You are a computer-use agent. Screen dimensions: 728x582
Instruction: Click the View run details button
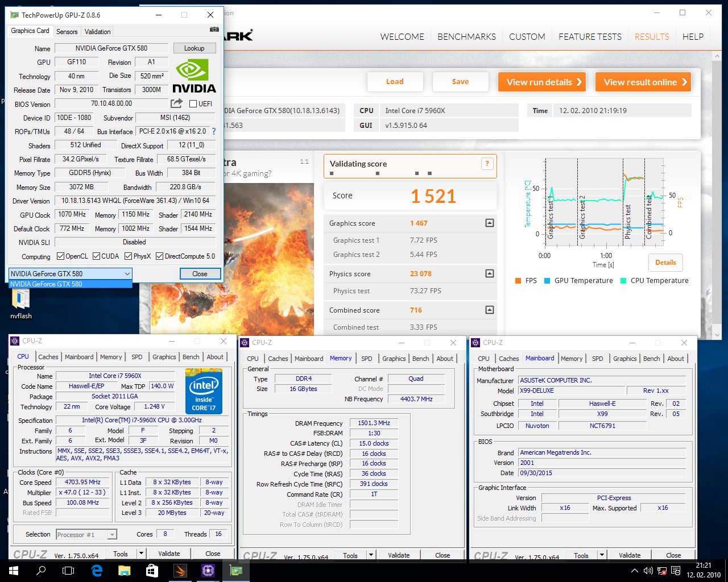pyautogui.click(x=543, y=82)
